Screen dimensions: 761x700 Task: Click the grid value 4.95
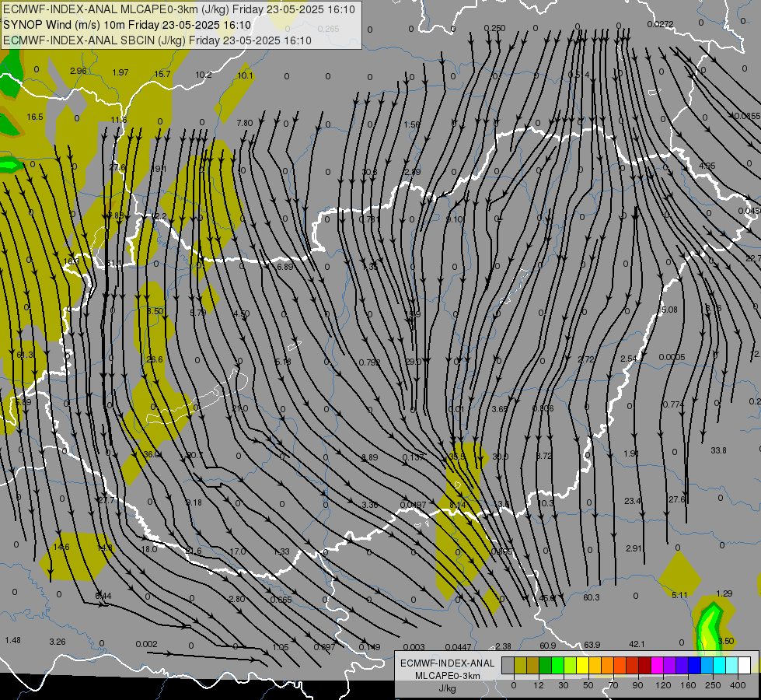707,166
